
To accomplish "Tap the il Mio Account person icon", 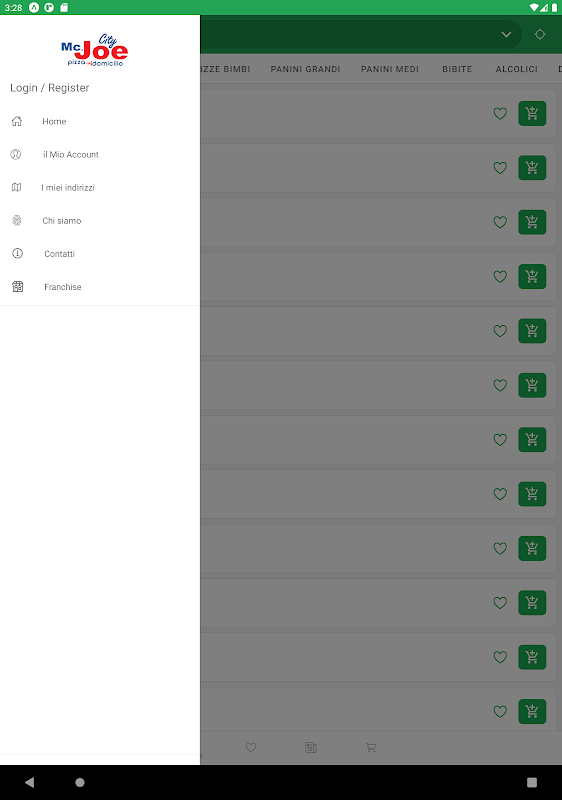I will tap(16, 154).
